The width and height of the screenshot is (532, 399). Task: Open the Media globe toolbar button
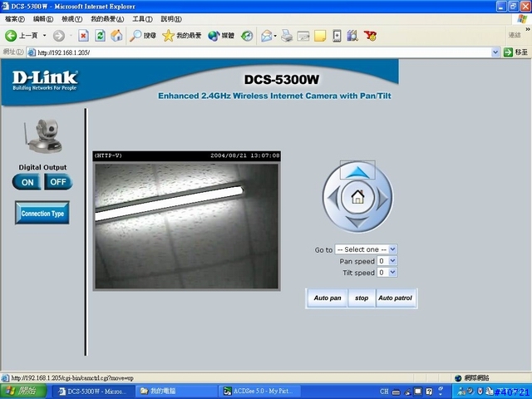tap(221, 36)
